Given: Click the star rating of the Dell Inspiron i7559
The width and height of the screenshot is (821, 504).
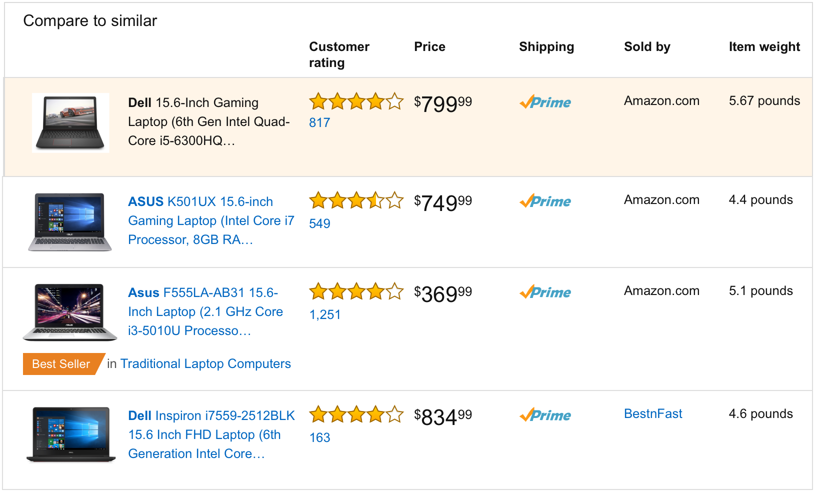Looking at the screenshot, I should [x=356, y=414].
